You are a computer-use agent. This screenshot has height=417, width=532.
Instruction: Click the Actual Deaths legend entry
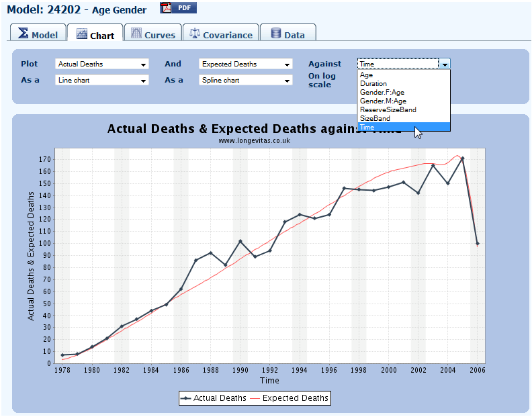click(x=214, y=398)
